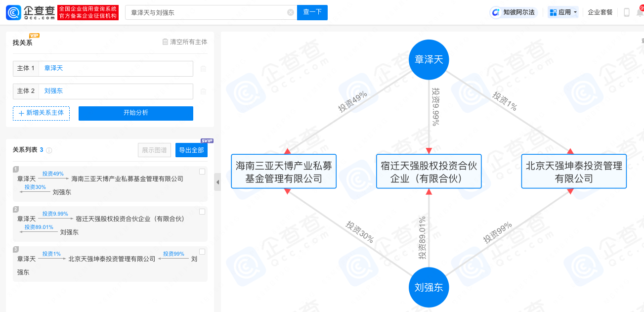The height and width of the screenshot is (312, 644).
Task: Click the 主体 2 input field
Action: point(116,91)
